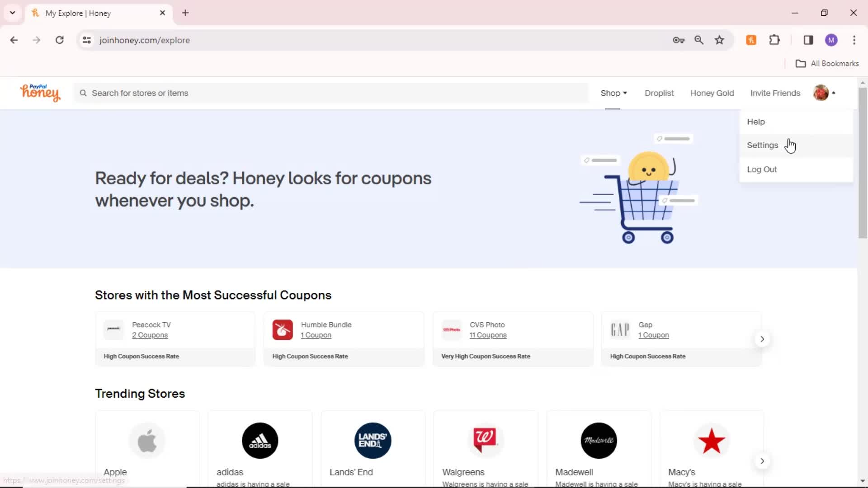The image size is (868, 488).
Task: Click the search magnifier icon in the Honey search bar
Action: point(83,93)
